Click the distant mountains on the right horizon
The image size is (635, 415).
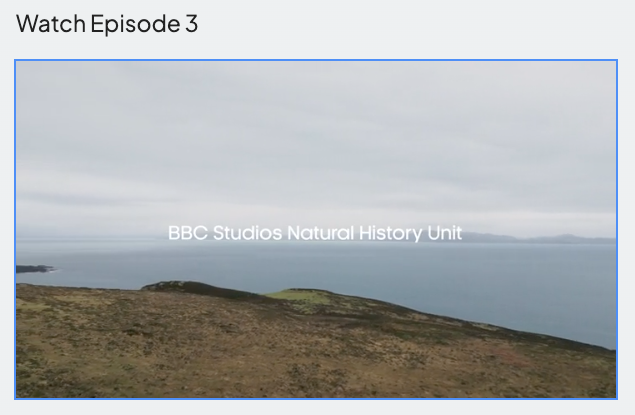539,238
